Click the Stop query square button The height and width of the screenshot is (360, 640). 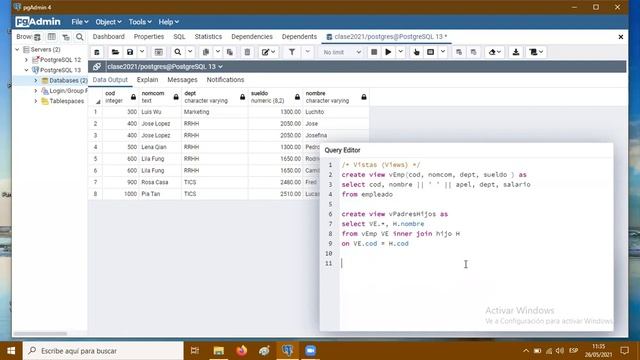374,52
